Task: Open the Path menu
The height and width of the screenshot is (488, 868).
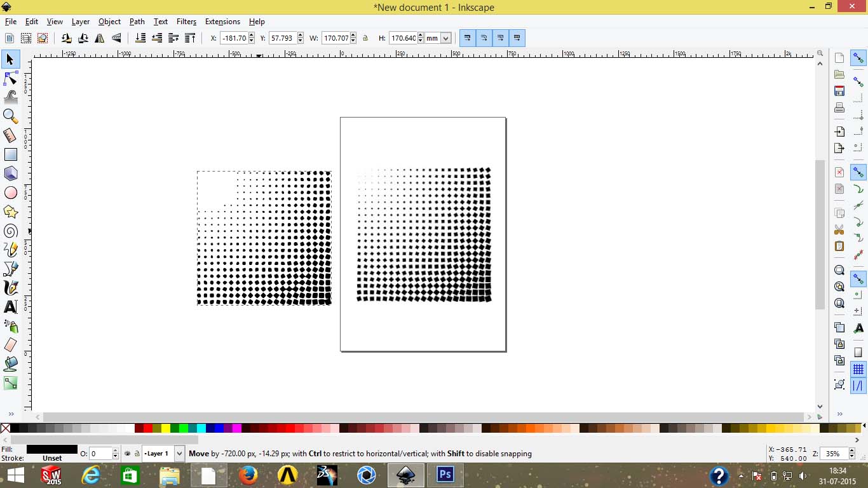Action: 137,22
